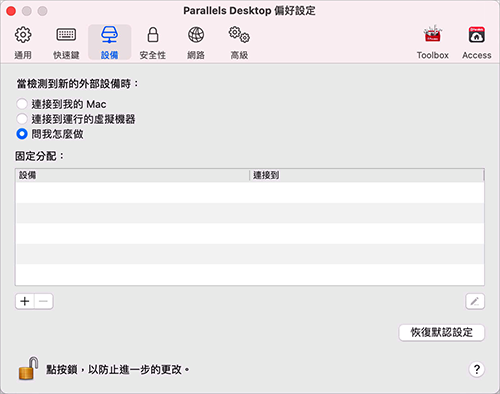Edit assignment with the pencil button
This screenshot has width=500, height=394.
coord(475,302)
